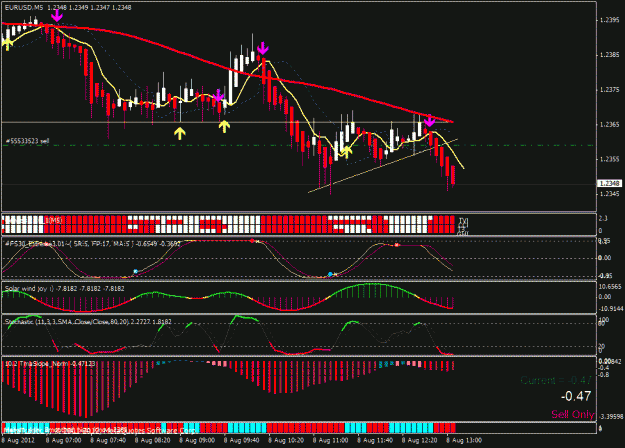625x448 pixels.
Task: Click the 1.2385 price axis label
Action: (x=610, y=55)
